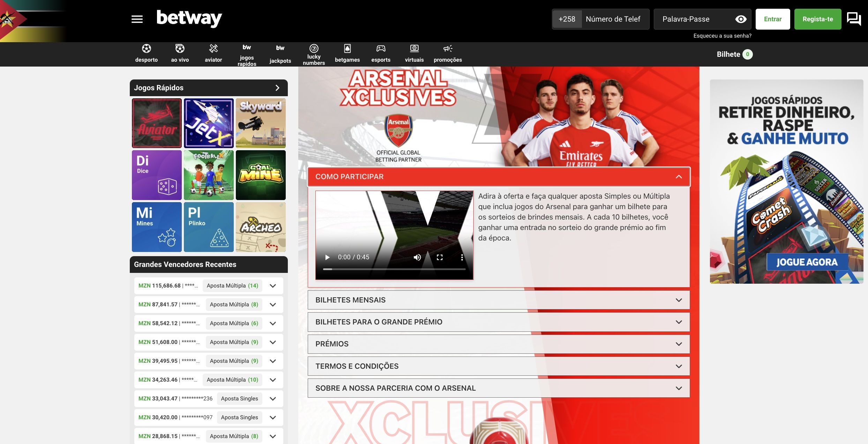This screenshot has width=868, height=444.
Task: Toggle password visibility eye icon
Action: (x=741, y=19)
